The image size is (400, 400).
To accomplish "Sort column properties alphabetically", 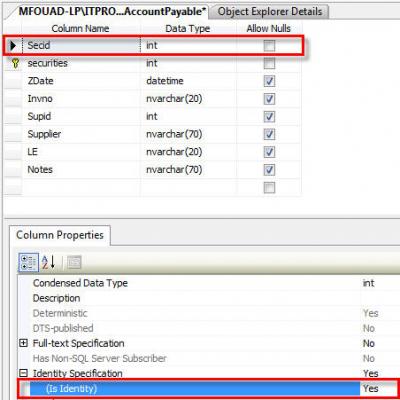I will coord(49,262).
